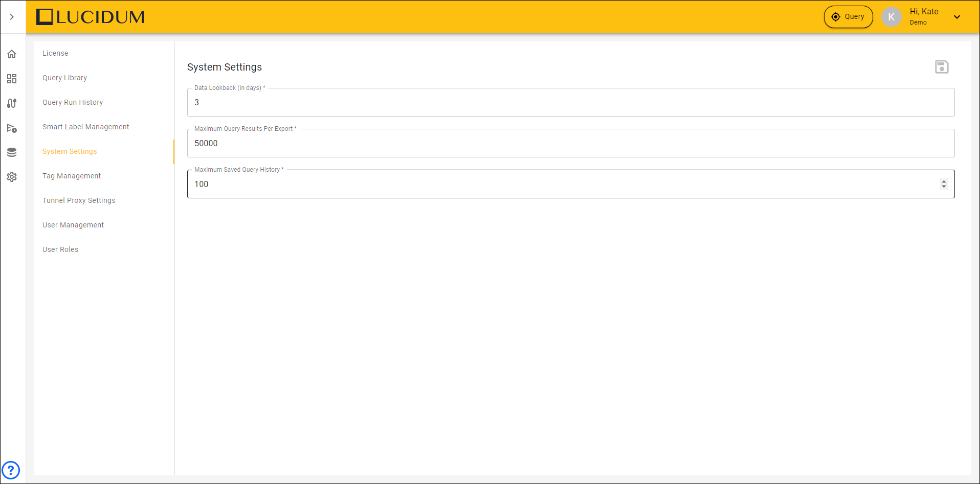Save system settings with the disk icon

pyautogui.click(x=942, y=67)
